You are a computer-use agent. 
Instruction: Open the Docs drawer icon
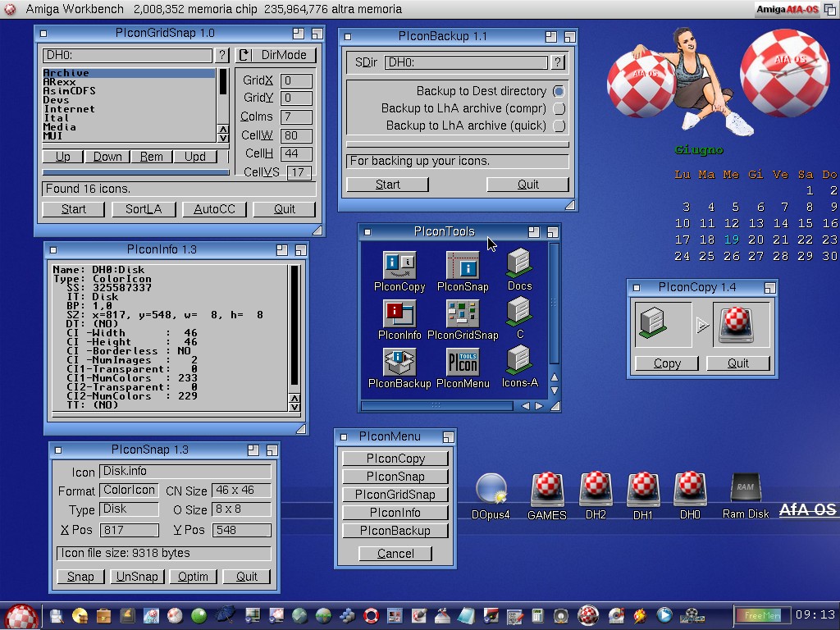(519, 264)
